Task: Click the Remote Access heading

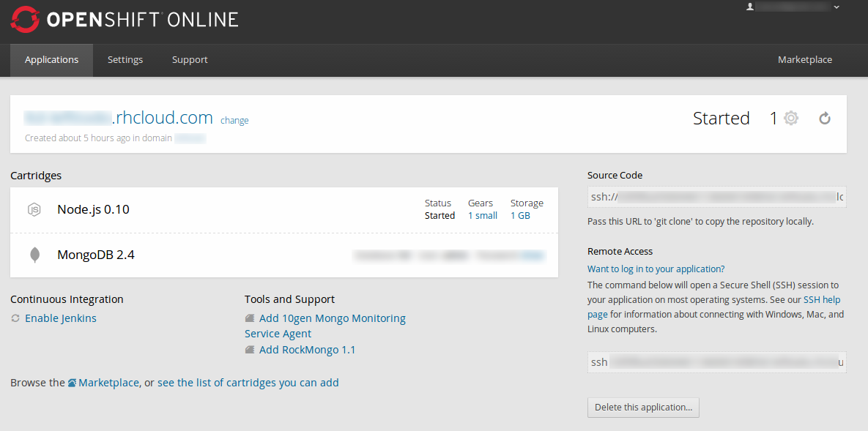Action: click(620, 251)
